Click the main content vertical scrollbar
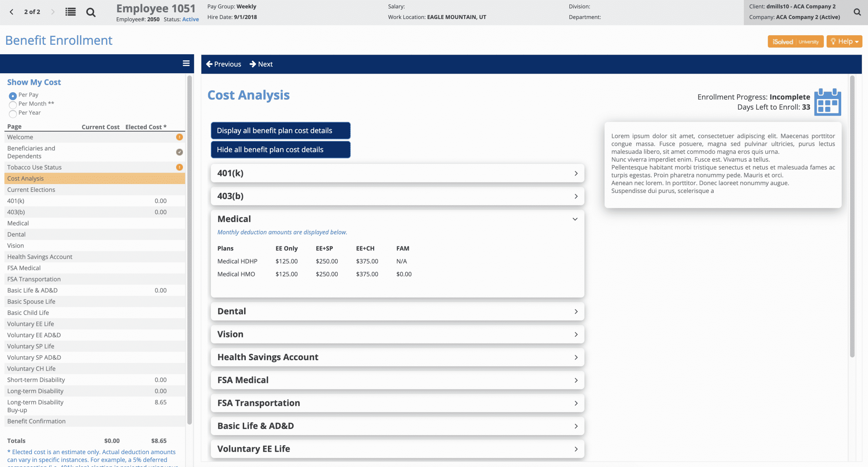The width and height of the screenshot is (868, 467). [x=852, y=216]
